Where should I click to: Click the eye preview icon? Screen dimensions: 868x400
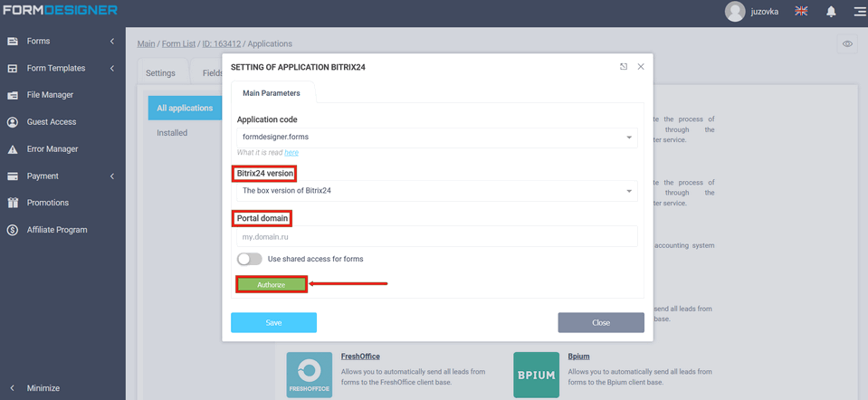tap(847, 43)
